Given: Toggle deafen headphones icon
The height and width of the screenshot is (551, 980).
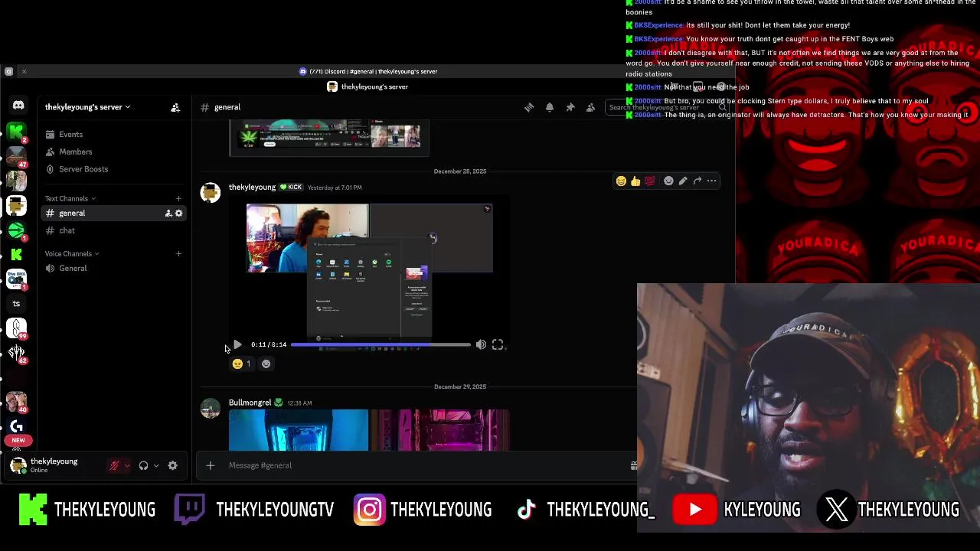Looking at the screenshot, I should coord(143,465).
